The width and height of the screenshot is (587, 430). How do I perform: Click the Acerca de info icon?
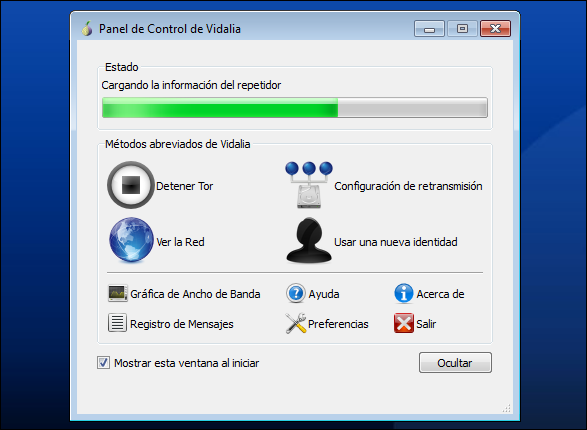404,293
